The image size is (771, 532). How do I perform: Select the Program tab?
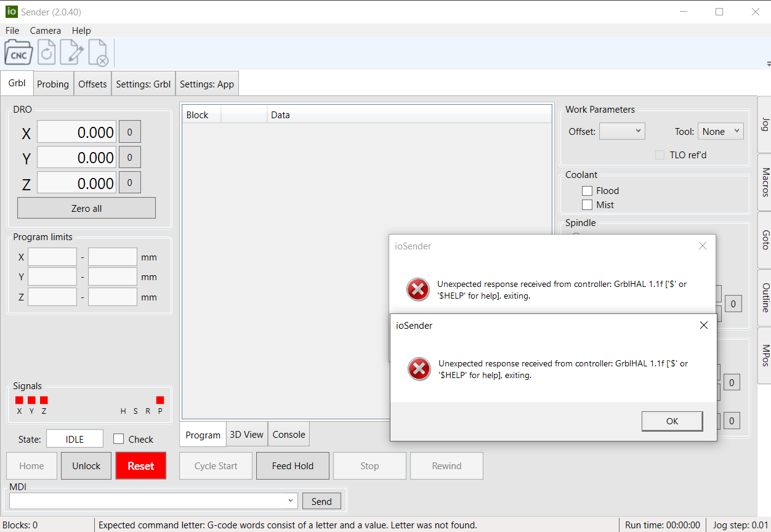[203, 435]
